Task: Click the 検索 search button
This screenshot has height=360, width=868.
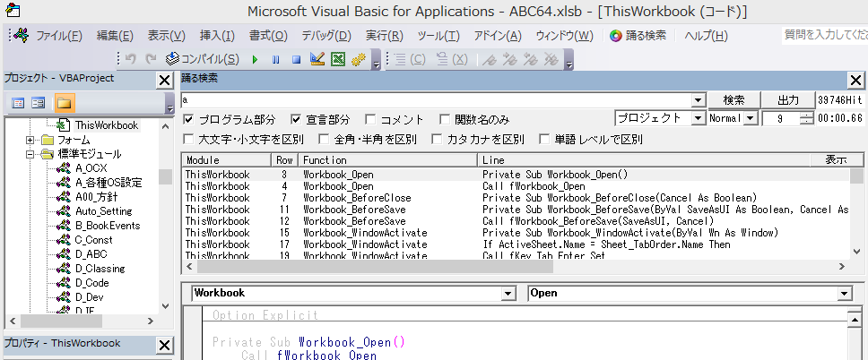Action: tap(733, 100)
